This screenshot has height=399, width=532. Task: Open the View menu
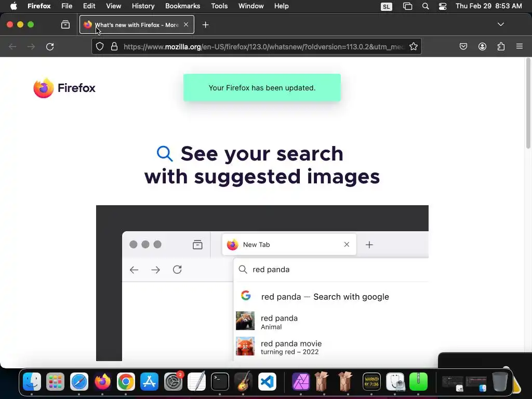tap(113, 6)
